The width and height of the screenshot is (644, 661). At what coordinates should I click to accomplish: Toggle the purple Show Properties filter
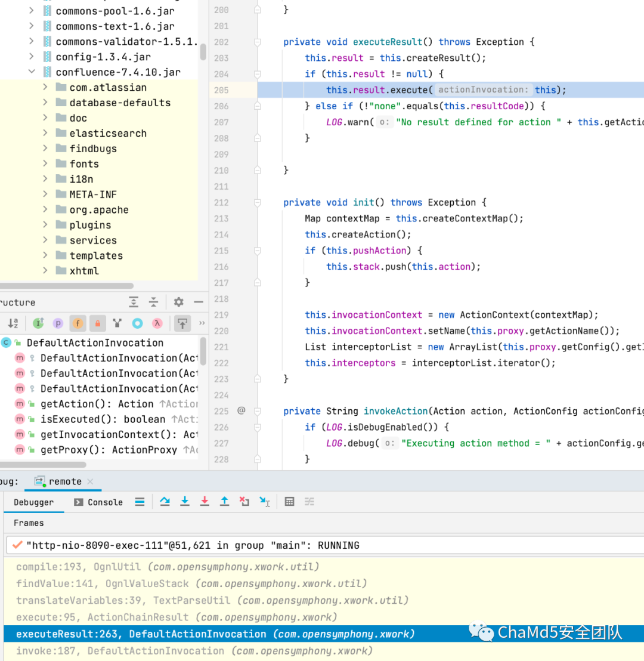coord(58,323)
